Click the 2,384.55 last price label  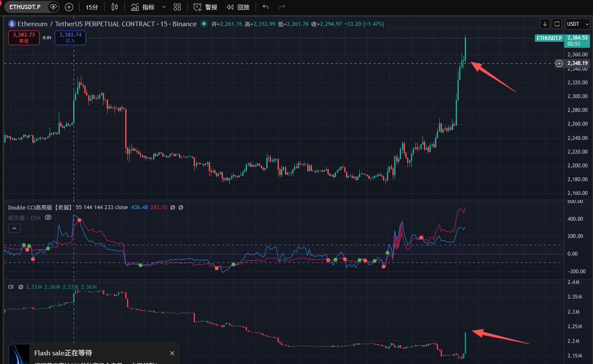[x=577, y=38]
